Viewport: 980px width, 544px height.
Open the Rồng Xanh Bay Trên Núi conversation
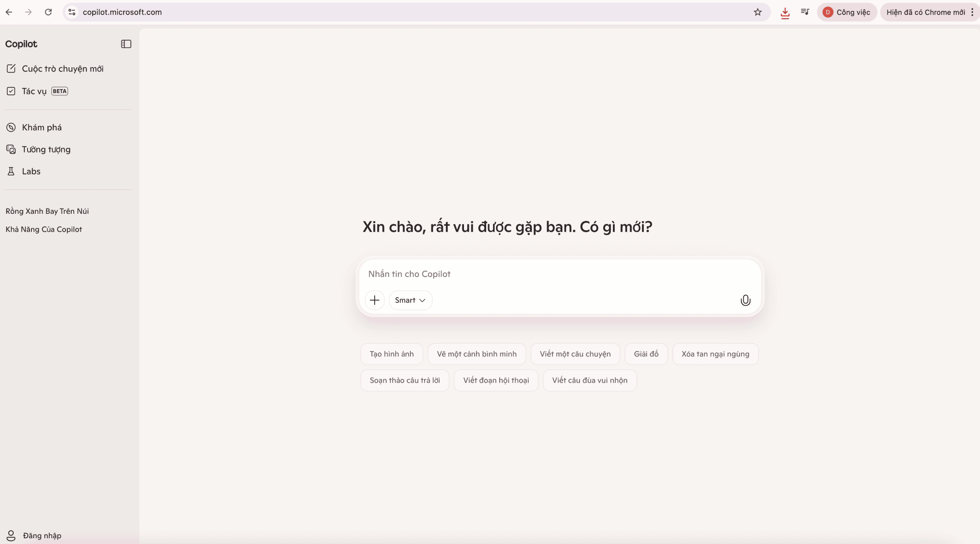(x=47, y=211)
